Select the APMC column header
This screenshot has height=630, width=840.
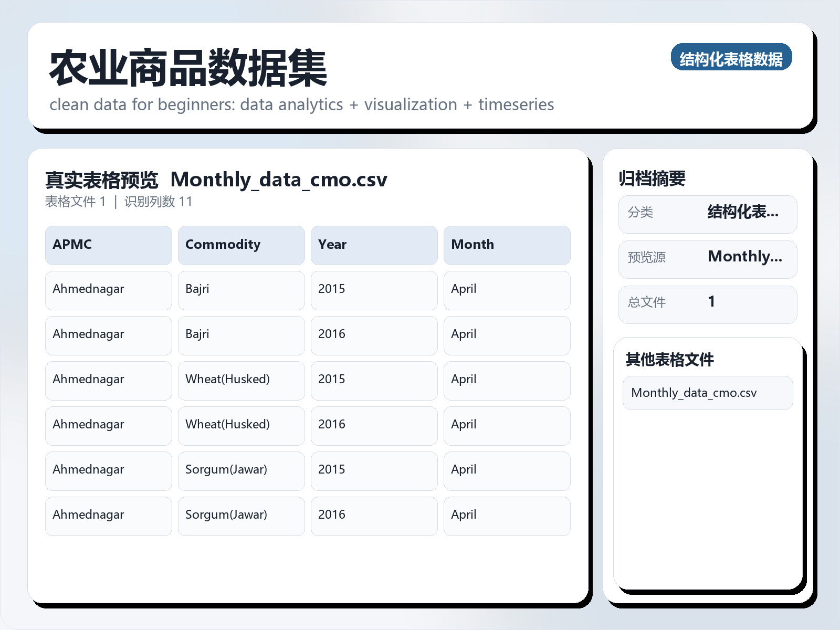coord(108,245)
